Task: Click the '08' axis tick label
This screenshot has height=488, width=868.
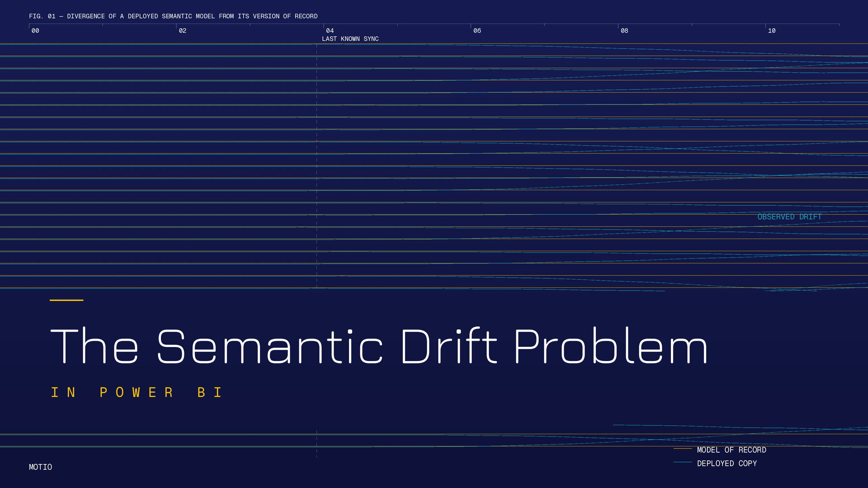Action: [x=624, y=31]
